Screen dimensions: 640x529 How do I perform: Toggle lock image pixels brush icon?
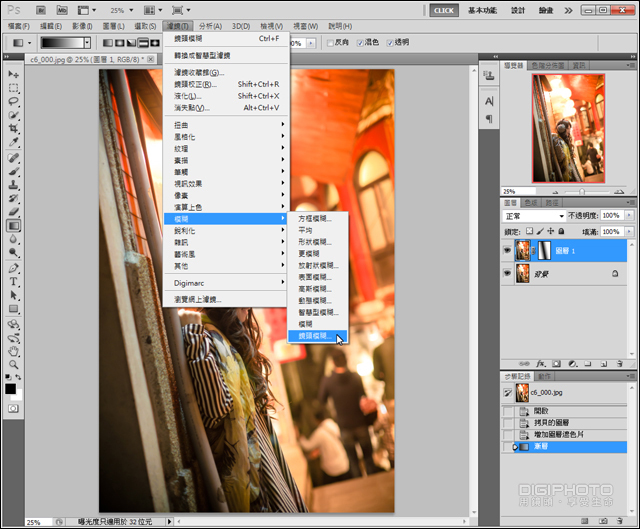(540, 231)
